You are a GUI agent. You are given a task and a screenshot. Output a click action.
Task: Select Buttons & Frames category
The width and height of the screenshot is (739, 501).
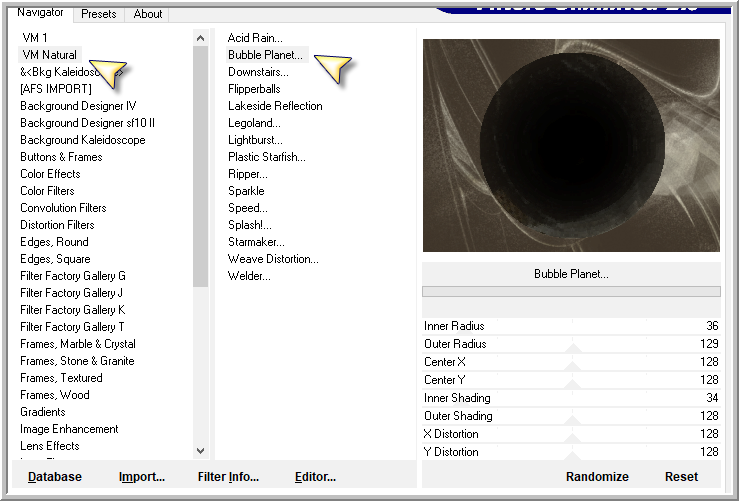[x=61, y=156]
